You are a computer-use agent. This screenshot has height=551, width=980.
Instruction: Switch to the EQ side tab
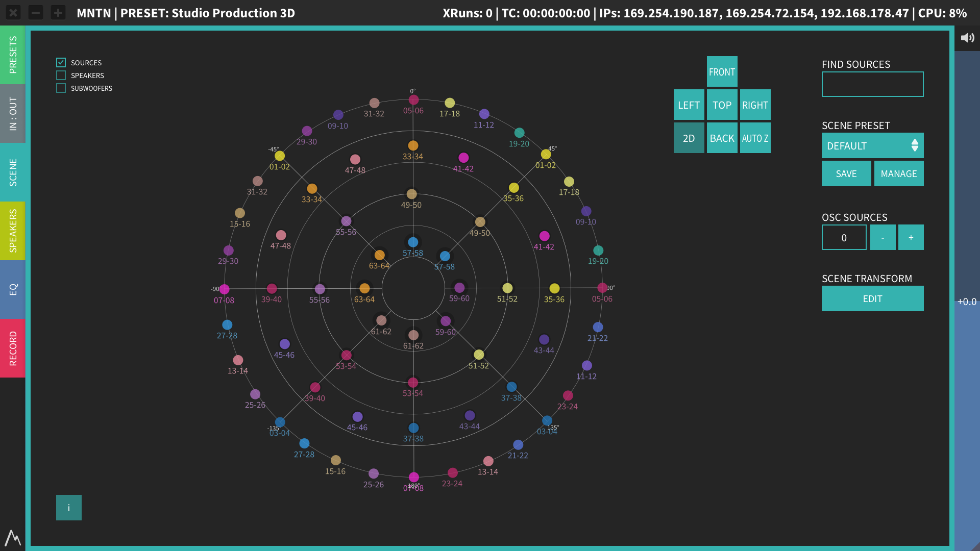point(13,289)
